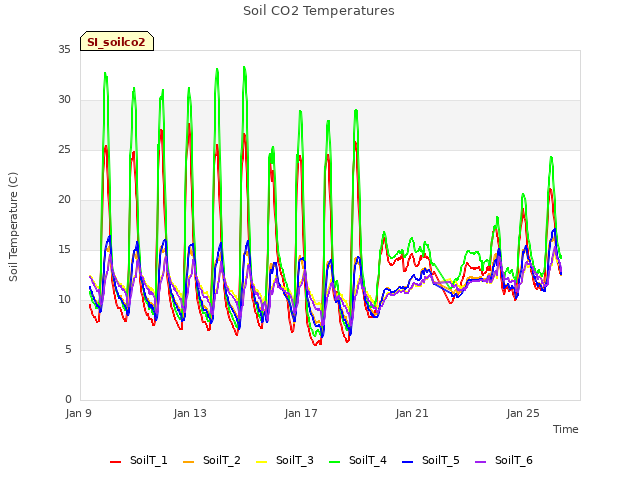Screen dimensions: 640x480
Task: Click the SI_soilco2 annotation label
Action: (x=117, y=42)
